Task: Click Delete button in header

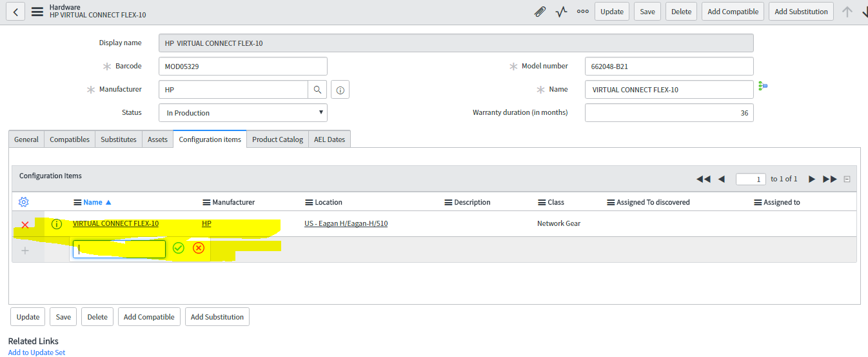Action: [682, 12]
